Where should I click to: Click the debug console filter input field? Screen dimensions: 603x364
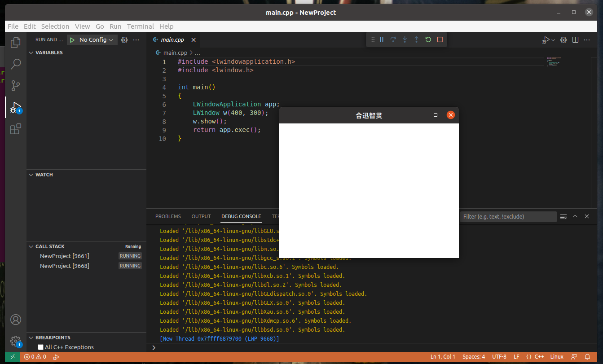tap(508, 216)
